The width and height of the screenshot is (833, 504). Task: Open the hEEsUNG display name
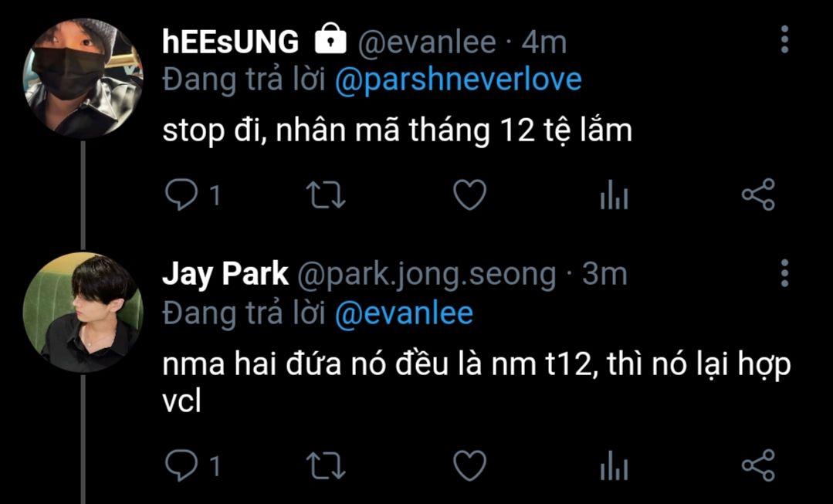coord(231,42)
